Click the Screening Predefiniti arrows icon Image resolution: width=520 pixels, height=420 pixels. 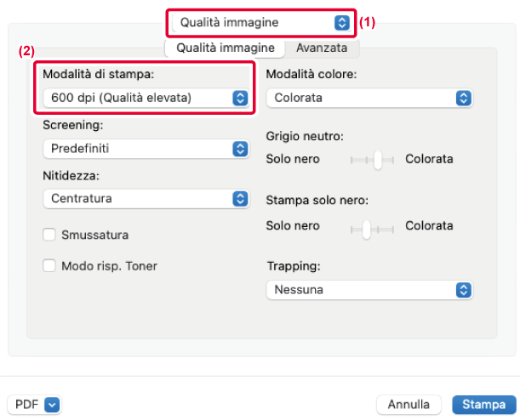[241, 149]
